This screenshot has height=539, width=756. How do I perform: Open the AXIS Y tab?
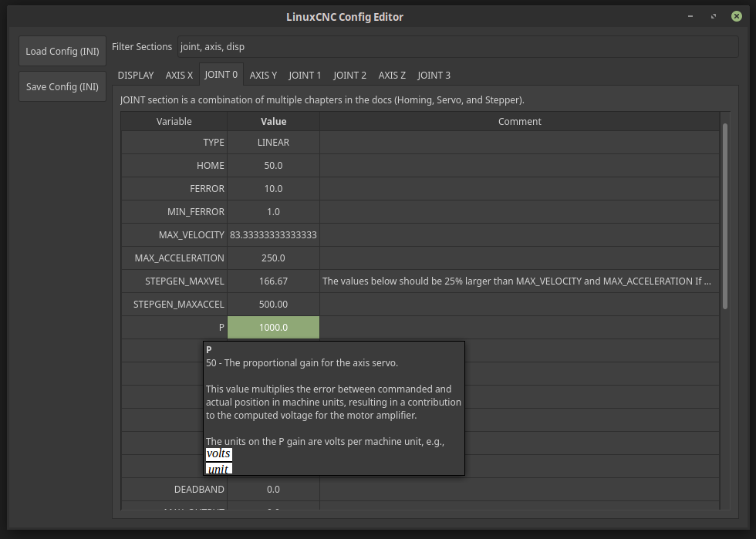point(263,76)
